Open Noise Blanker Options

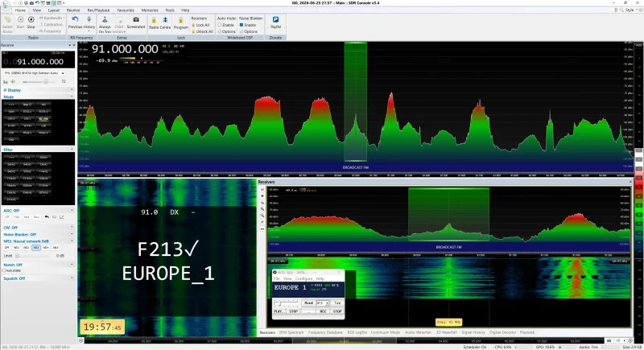point(249,31)
